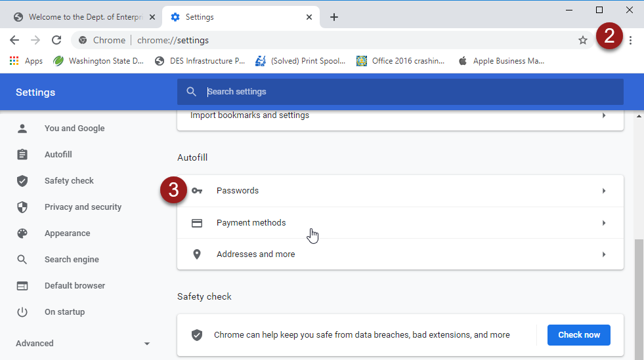644x360 pixels.
Task: Click the Settings header title
Action: pos(35,92)
